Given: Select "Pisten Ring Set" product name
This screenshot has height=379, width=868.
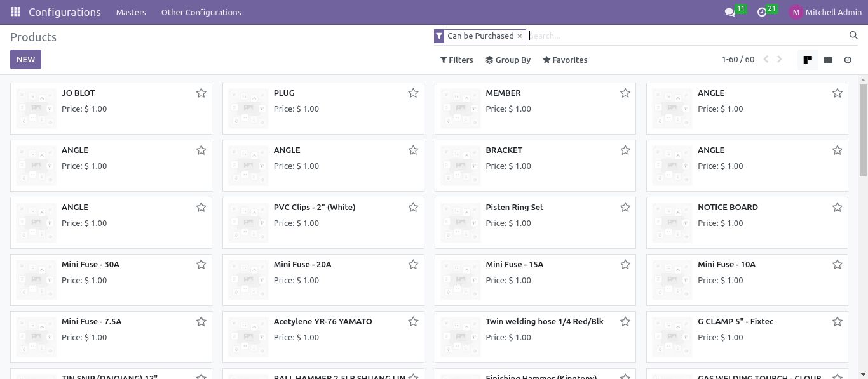Looking at the screenshot, I should pyautogui.click(x=515, y=208).
